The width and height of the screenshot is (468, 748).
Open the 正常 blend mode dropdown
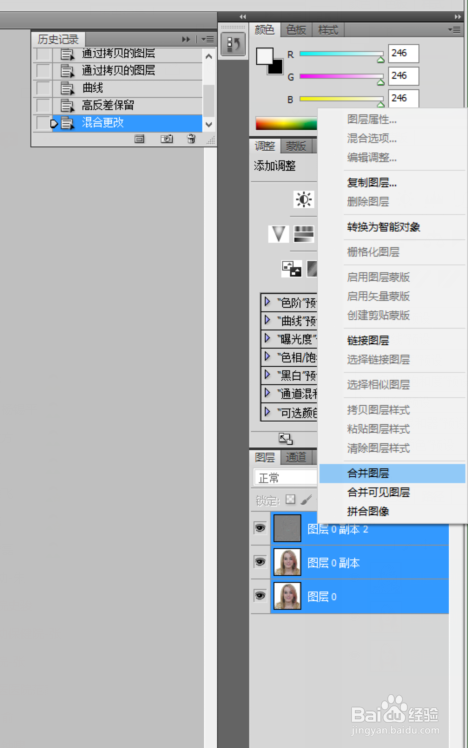pyautogui.click(x=285, y=478)
